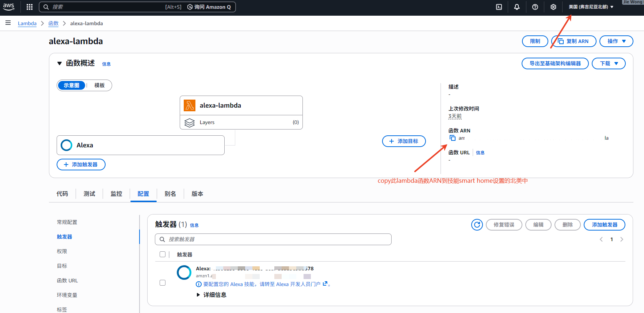Switch the overview to 模板 view
Viewport: 644px width, 313px height.
pos(99,85)
